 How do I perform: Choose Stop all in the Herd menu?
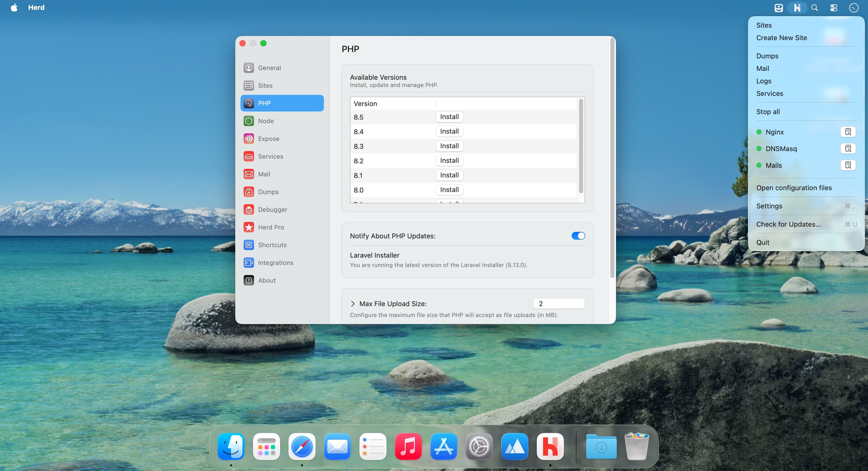[768, 112]
